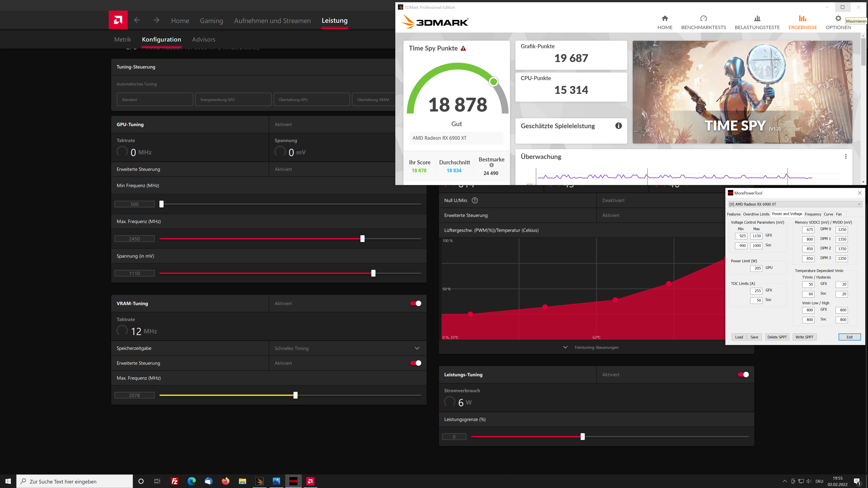
Task: Open the Metrik tab in Radeon Software
Action: 122,39
